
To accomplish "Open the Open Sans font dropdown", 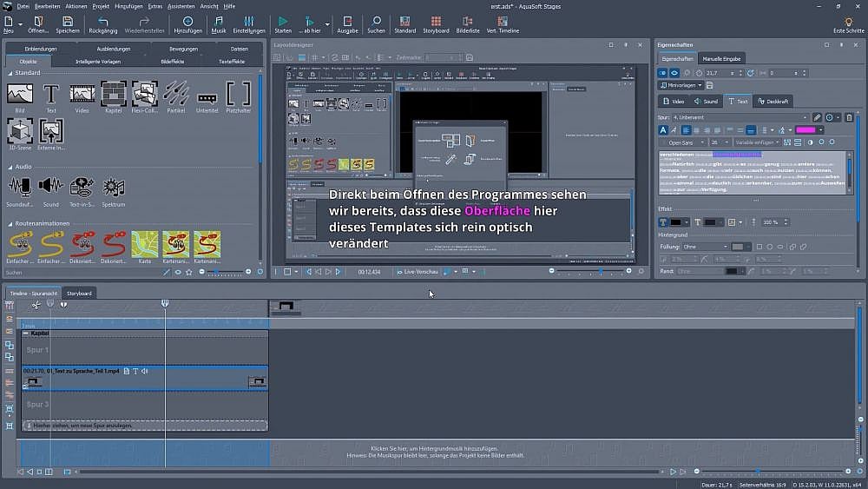I will [x=683, y=142].
